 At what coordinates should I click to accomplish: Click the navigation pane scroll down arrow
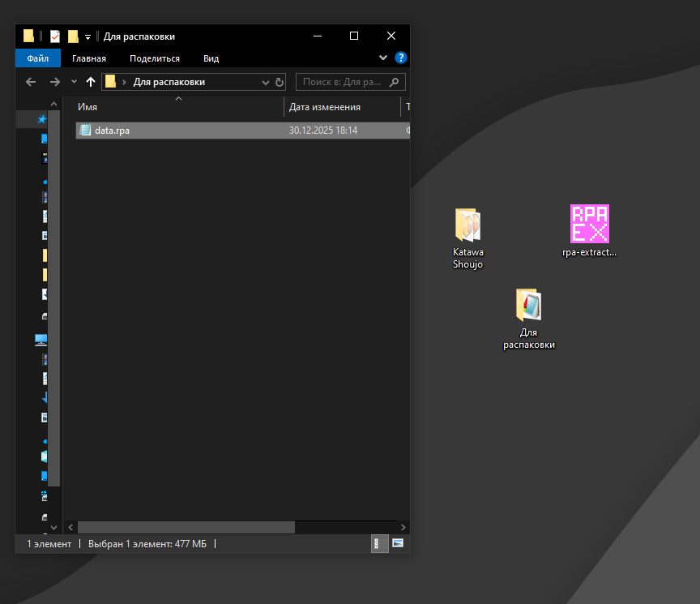coord(54,528)
